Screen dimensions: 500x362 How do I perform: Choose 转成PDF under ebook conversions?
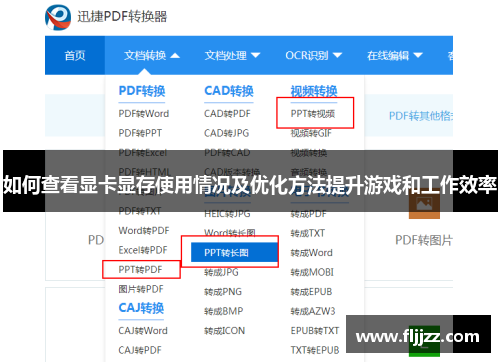click(x=308, y=214)
